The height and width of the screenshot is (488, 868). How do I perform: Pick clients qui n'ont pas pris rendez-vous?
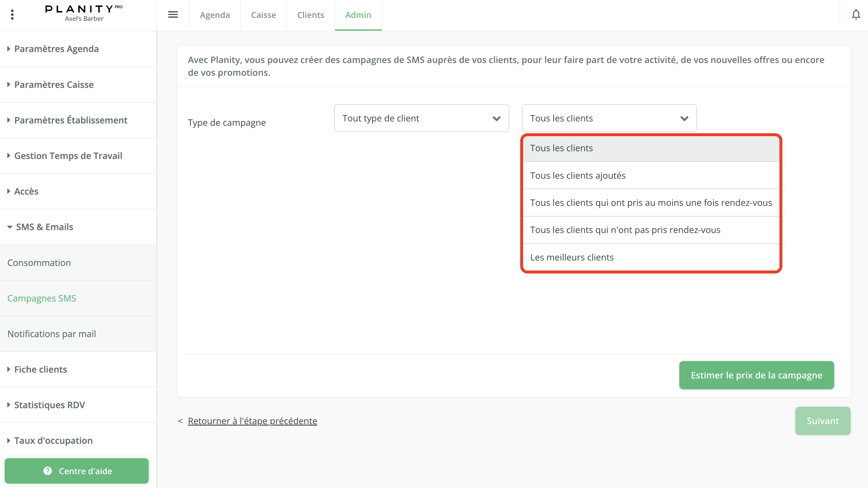coord(625,230)
